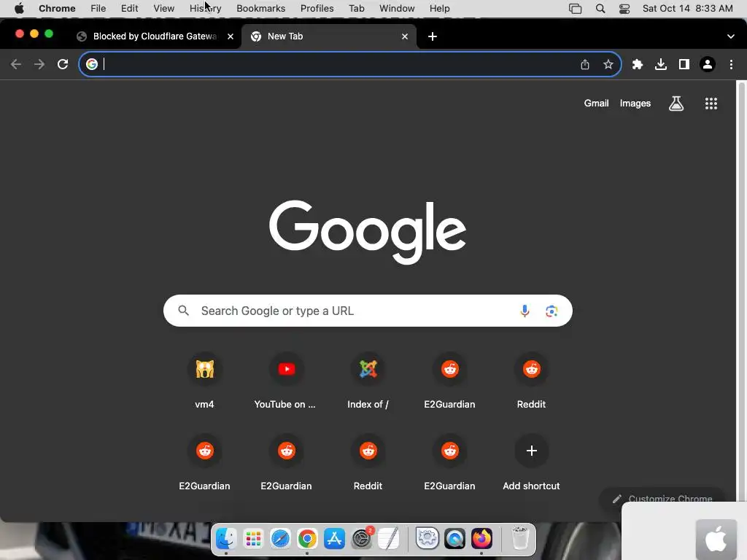Close the New Tab tab
This screenshot has height=560, width=747.
404,36
